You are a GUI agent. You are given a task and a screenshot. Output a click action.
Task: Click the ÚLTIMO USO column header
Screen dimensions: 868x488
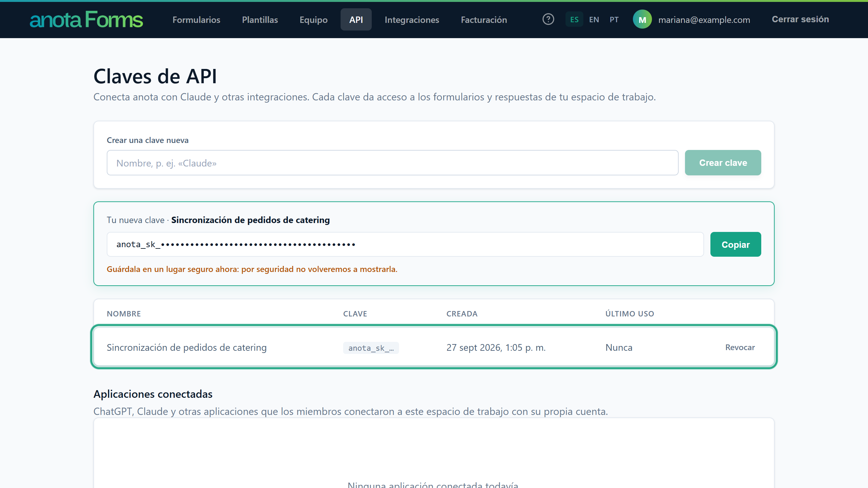point(629,314)
